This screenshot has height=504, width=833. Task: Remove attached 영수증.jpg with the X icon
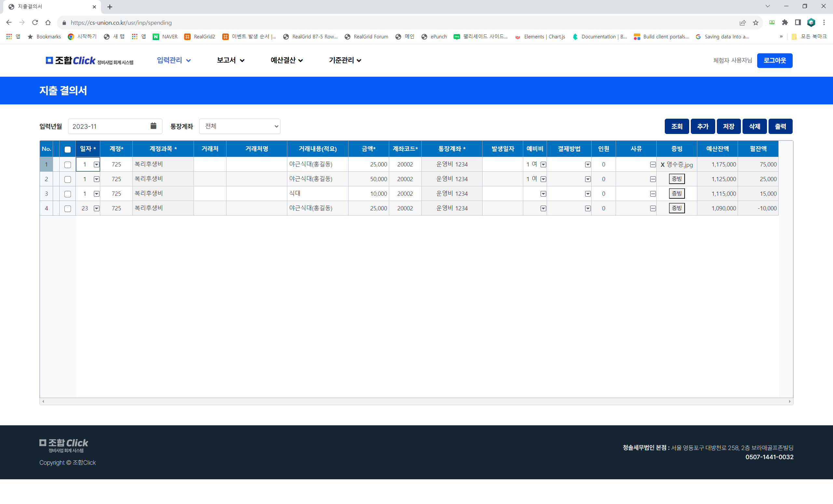pos(662,165)
